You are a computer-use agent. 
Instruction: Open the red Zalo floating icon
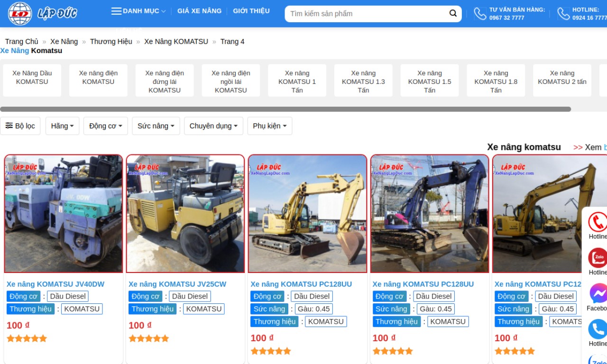click(598, 258)
